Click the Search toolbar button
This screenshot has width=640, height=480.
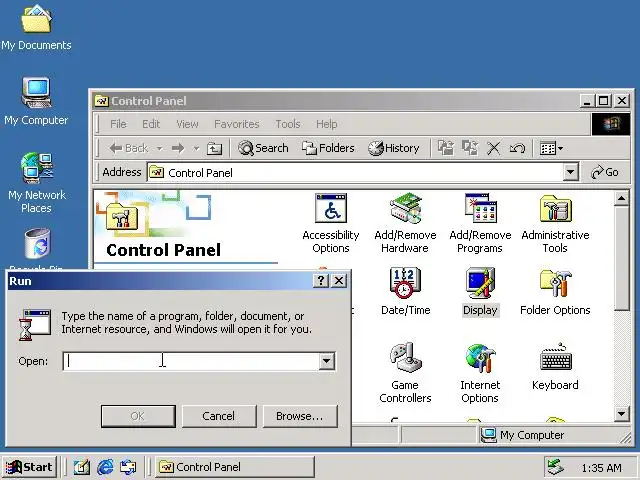(263, 148)
